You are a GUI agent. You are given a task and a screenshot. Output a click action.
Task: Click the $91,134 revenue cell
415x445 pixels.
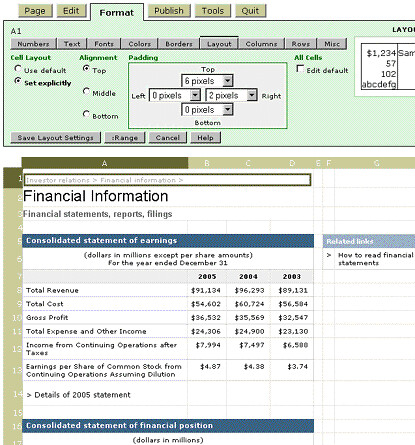[207, 290]
